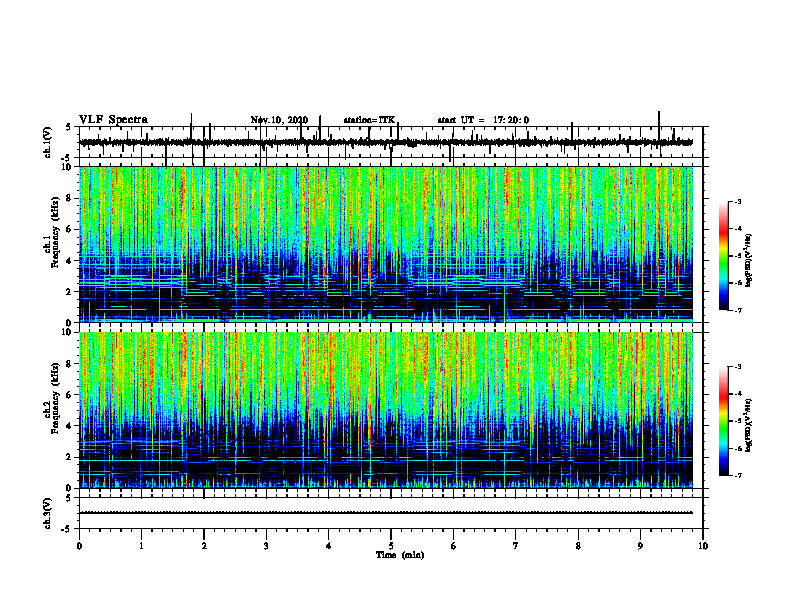This screenshot has width=792, height=612.
Task: Click time axis tick label "7"
Action: click(x=516, y=546)
